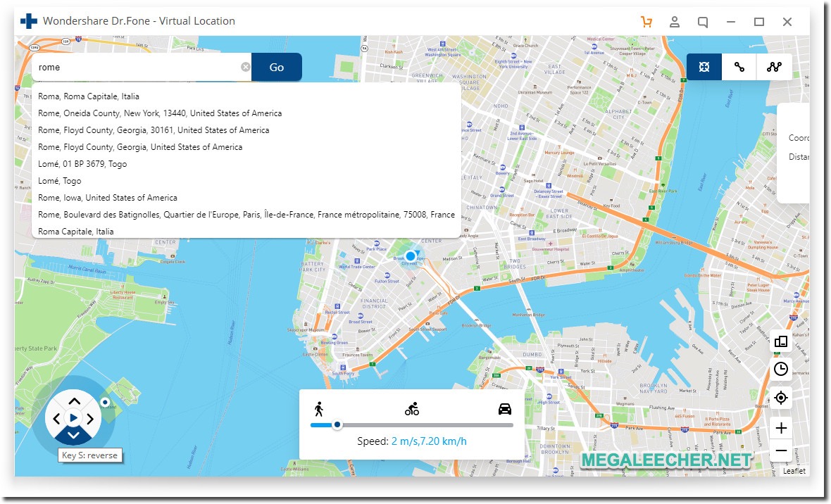Click the Battery Park City map label

pos(312,267)
